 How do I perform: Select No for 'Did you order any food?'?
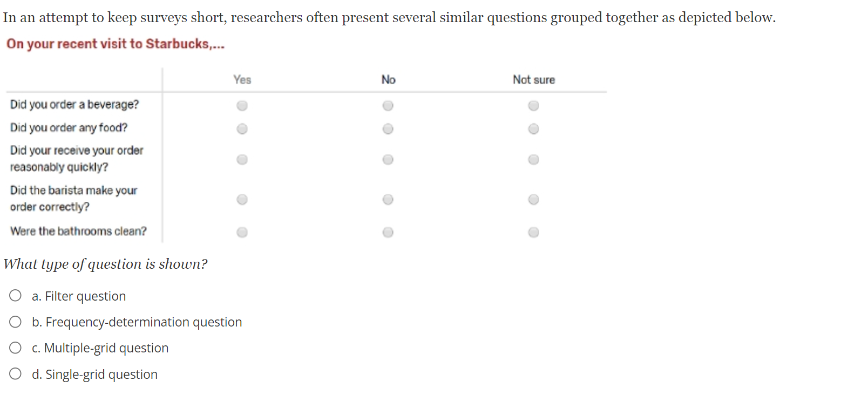(x=388, y=128)
